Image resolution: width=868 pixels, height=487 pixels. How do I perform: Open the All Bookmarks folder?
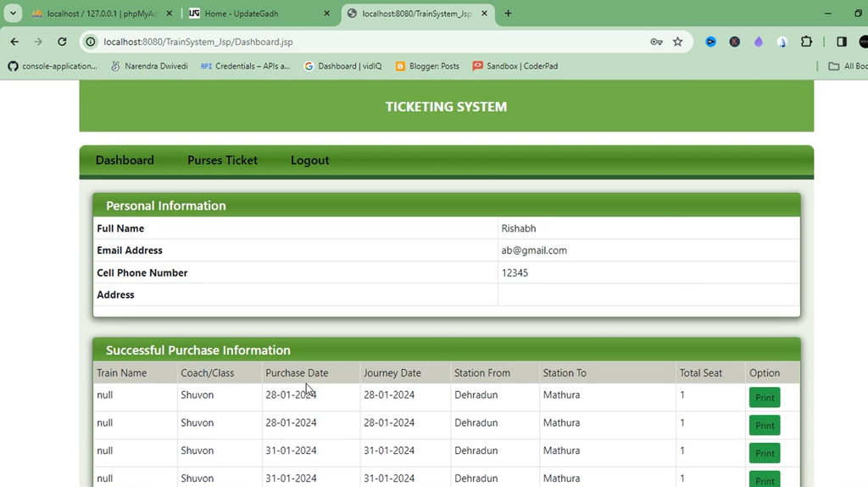click(x=848, y=66)
